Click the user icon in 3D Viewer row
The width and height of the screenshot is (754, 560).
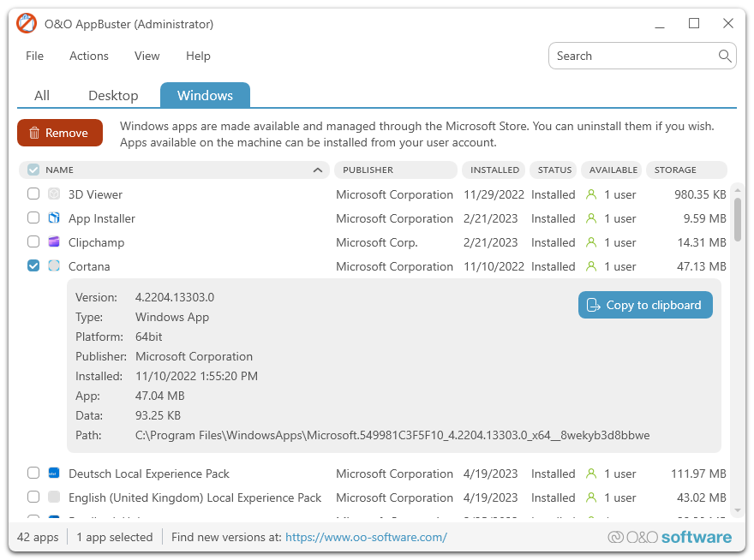pos(591,194)
